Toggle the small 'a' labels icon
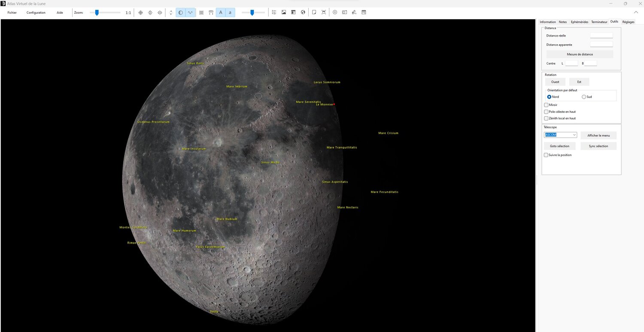Viewport: 644px width, 332px height. 230,12
